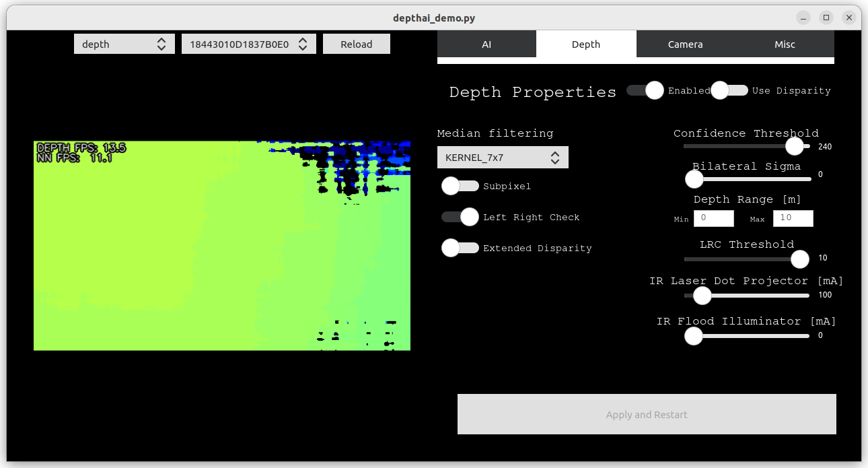868x468 pixels.
Task: Open the Median filtering kernel selector
Action: click(x=503, y=157)
